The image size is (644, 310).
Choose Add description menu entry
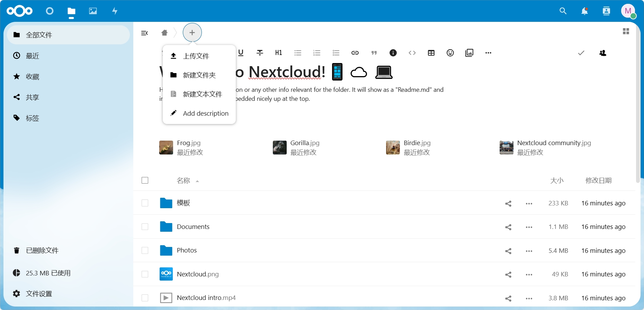coord(199,113)
